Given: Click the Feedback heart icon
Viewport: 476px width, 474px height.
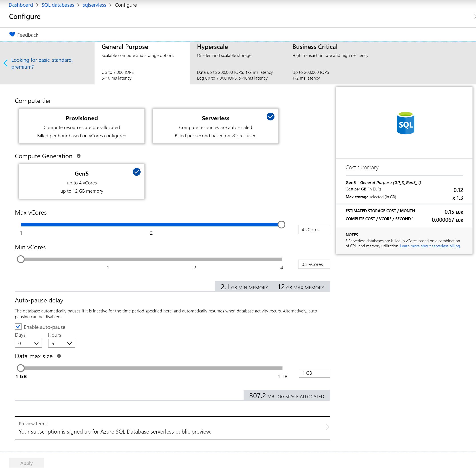Looking at the screenshot, I should tap(12, 34).
